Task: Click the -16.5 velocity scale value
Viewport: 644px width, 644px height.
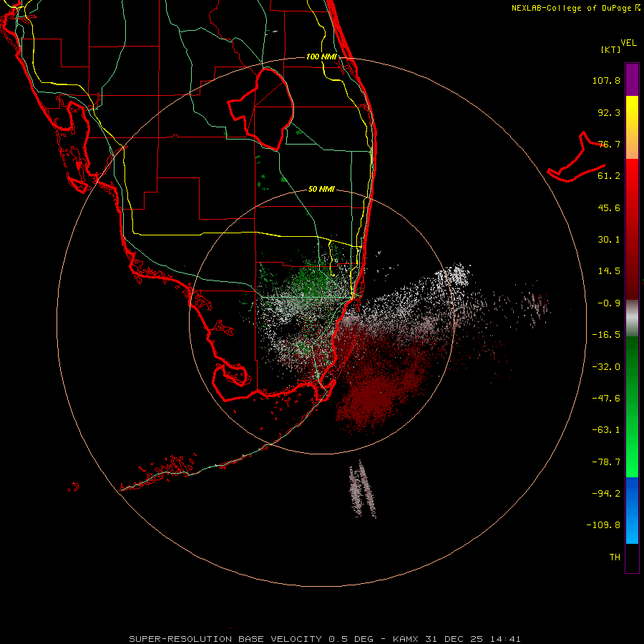Action: coord(606,335)
